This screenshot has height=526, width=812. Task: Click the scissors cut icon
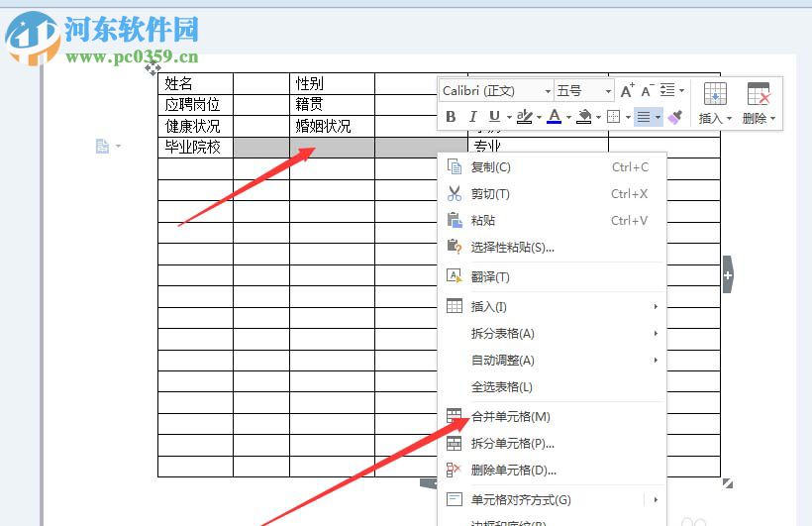[x=455, y=193]
